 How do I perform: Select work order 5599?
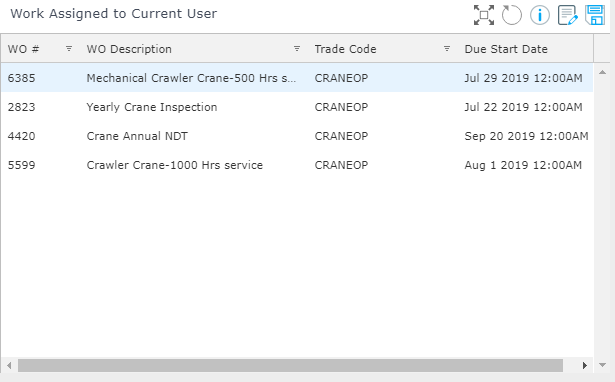22,165
